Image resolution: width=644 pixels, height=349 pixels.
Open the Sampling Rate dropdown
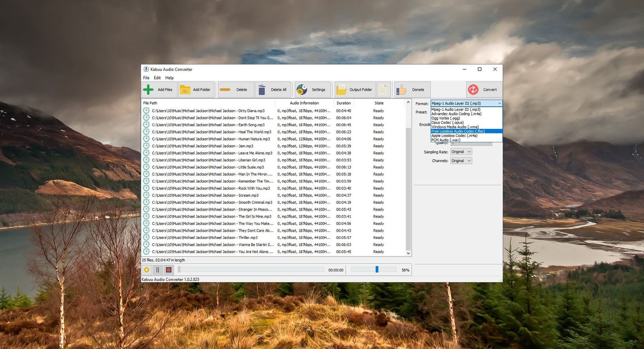(461, 152)
